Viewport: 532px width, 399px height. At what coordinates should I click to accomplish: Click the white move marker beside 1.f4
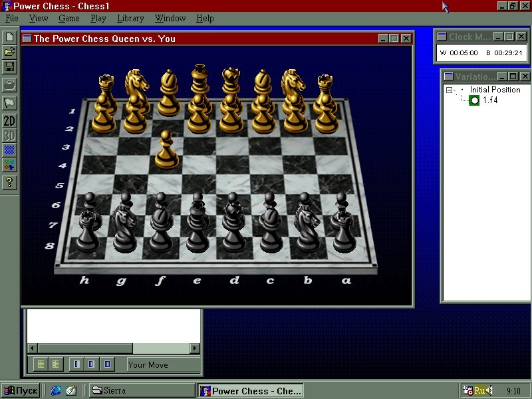point(474,100)
